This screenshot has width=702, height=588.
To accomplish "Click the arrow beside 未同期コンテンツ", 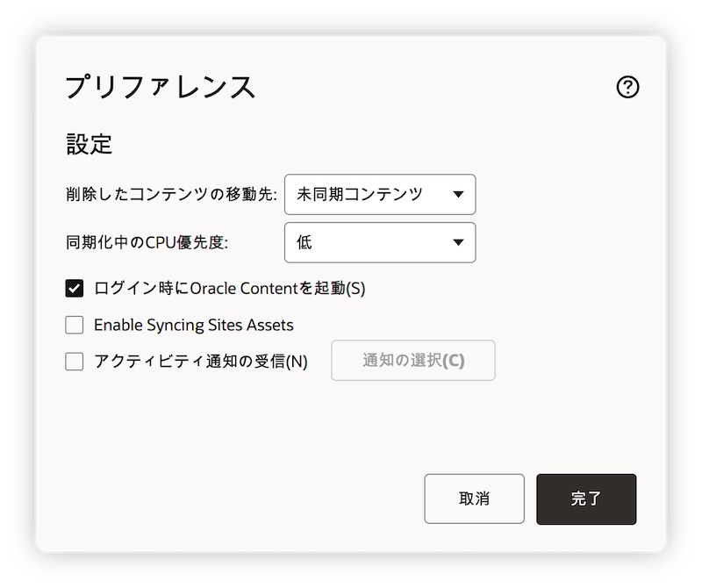I will [x=458, y=195].
